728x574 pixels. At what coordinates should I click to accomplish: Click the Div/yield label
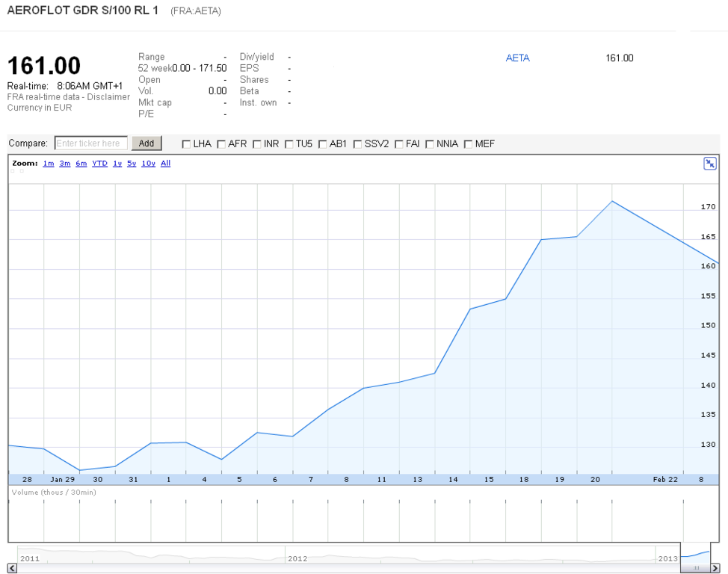pos(257,57)
